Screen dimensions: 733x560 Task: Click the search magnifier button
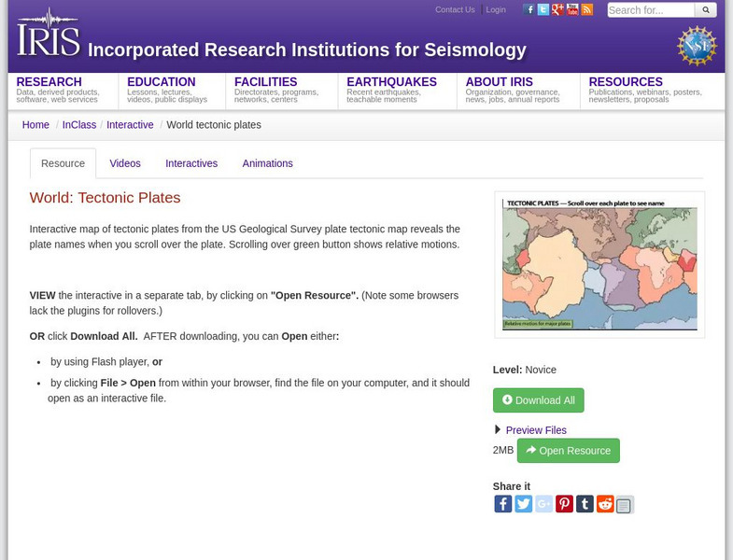[706, 10]
